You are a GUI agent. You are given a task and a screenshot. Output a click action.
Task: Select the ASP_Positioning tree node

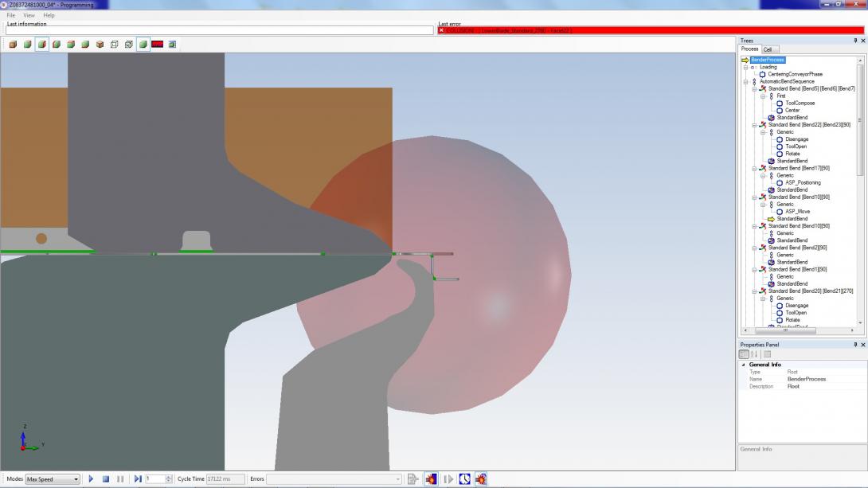802,182
